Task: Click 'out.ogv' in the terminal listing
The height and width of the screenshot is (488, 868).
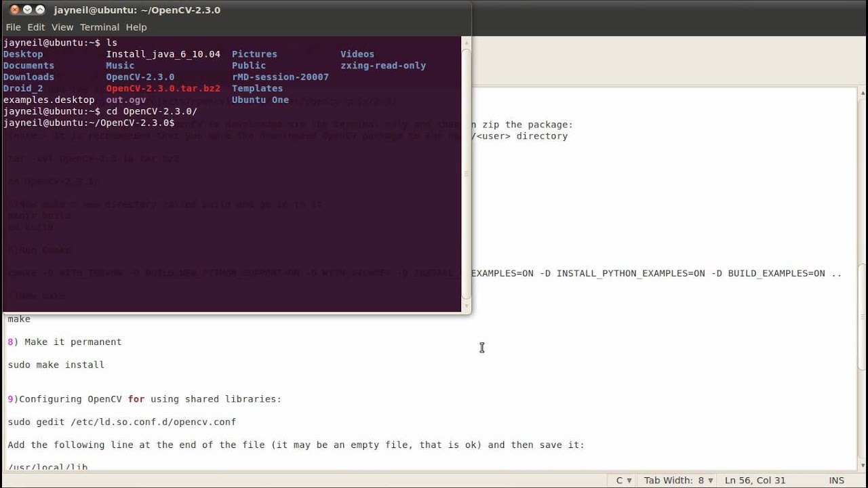Action: coord(125,100)
